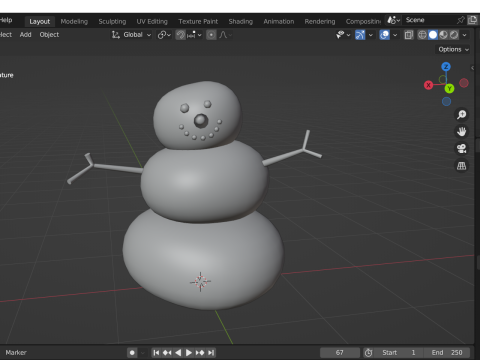Click the Scene name field
The image size is (480, 360).
click(x=428, y=20)
